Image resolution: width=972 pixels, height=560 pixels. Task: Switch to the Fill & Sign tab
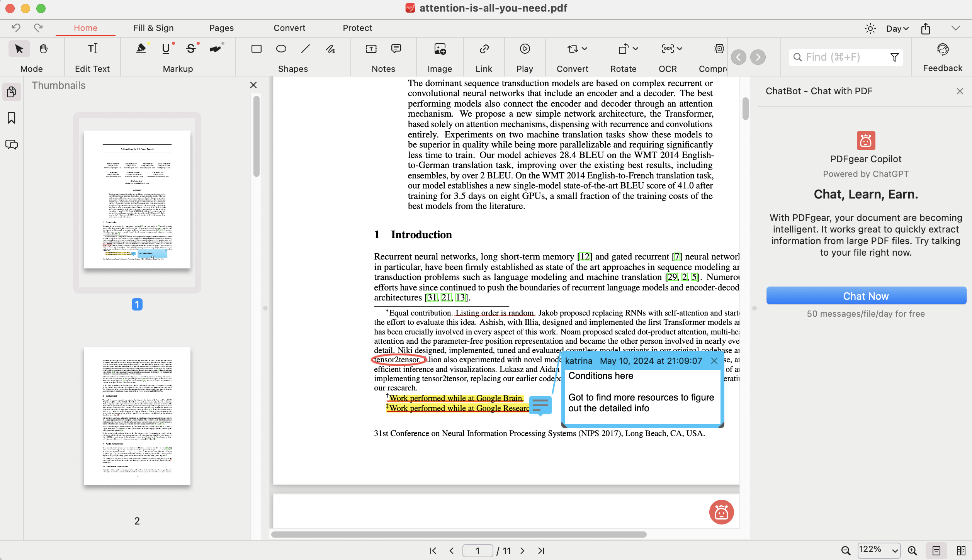[153, 28]
